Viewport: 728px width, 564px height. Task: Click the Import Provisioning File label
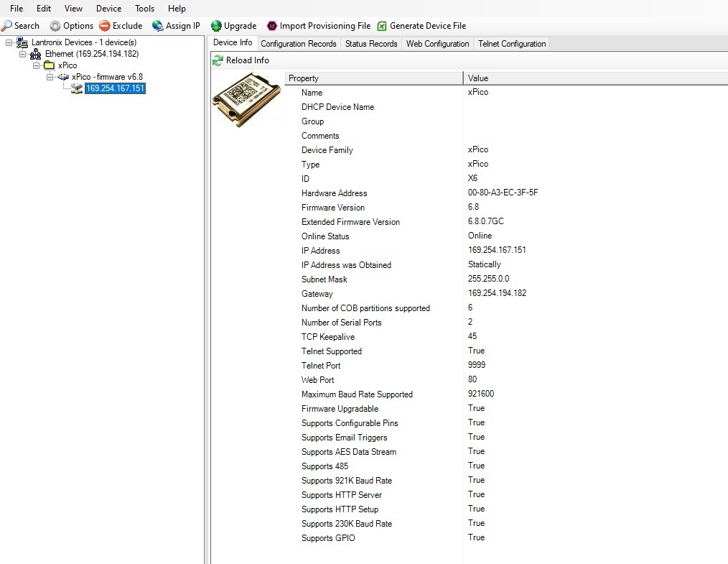coord(325,26)
